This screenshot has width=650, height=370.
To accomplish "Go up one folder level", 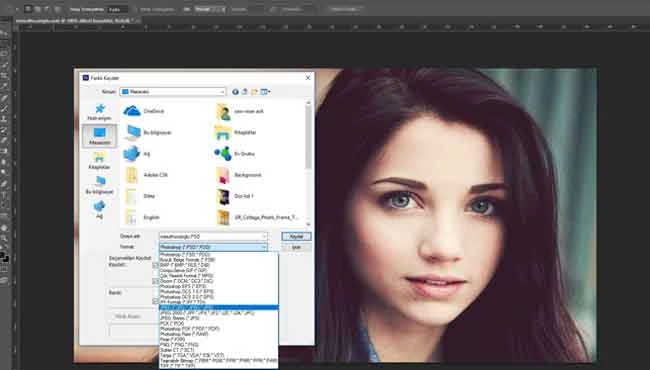I will pos(245,92).
